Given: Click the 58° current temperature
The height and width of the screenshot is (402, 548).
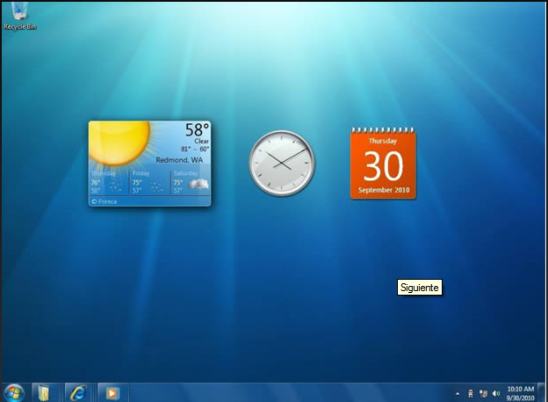Looking at the screenshot, I should (x=197, y=130).
